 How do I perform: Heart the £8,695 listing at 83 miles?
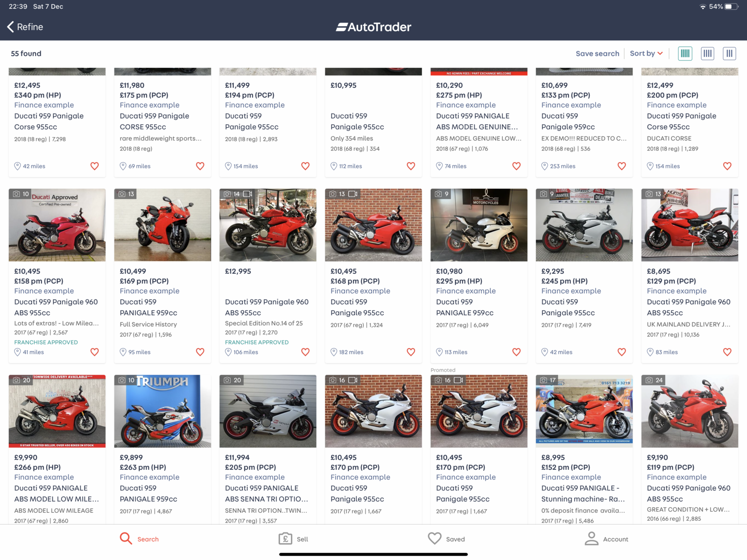coord(727,352)
